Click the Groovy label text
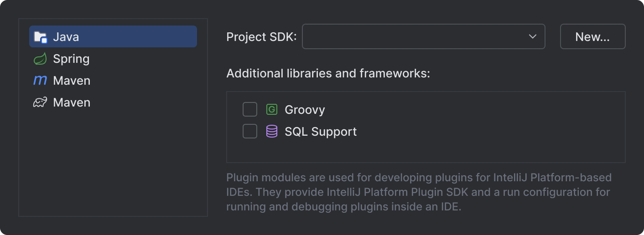644x235 pixels. 305,110
